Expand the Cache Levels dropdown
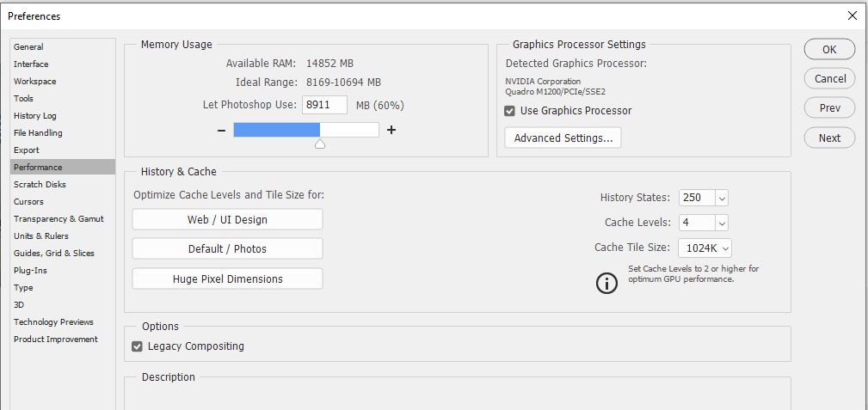This screenshot has height=410, width=868. pos(721,223)
